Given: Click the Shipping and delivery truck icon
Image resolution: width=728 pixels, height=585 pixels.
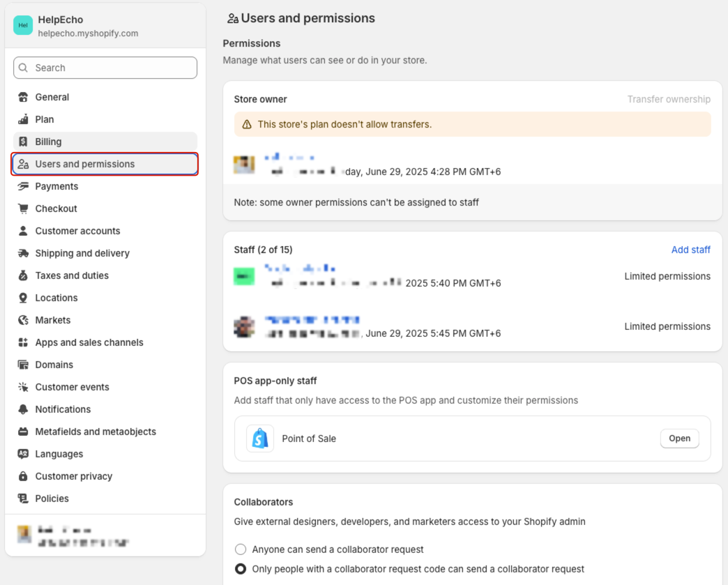Looking at the screenshot, I should [24, 253].
